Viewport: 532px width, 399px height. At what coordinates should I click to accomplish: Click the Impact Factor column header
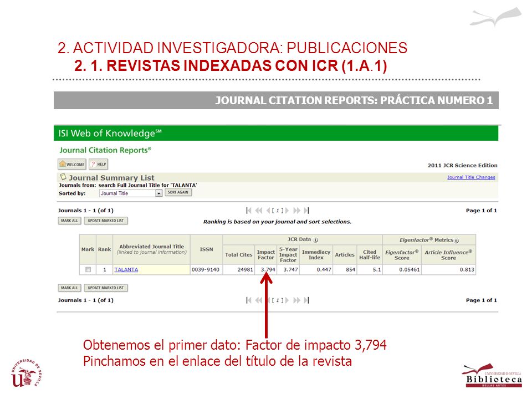(x=266, y=255)
